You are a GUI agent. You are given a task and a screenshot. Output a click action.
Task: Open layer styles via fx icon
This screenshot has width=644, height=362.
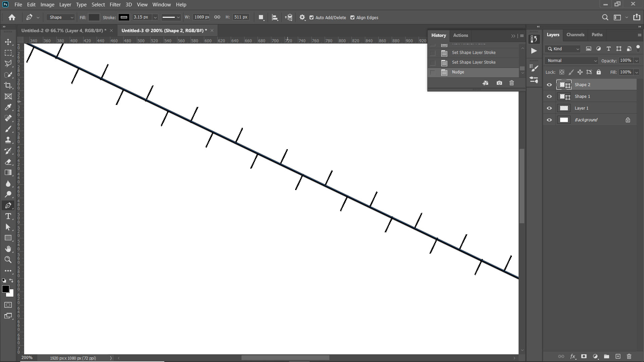tap(574, 356)
